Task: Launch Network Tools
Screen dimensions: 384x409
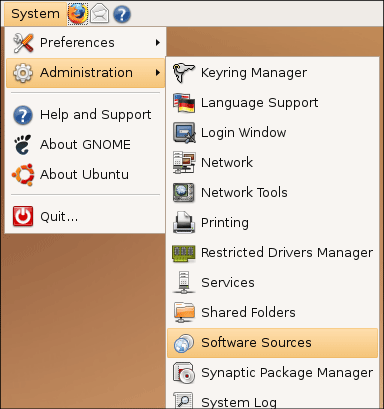Action: pos(272,192)
